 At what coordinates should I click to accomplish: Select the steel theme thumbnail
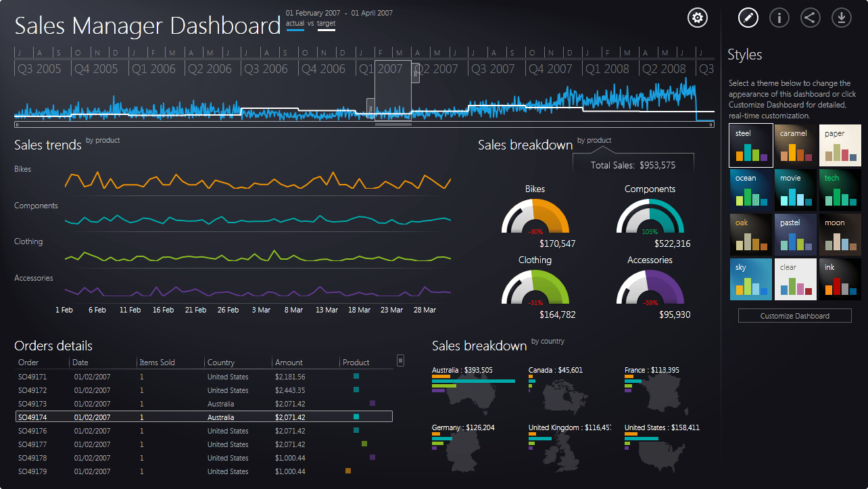click(x=751, y=145)
